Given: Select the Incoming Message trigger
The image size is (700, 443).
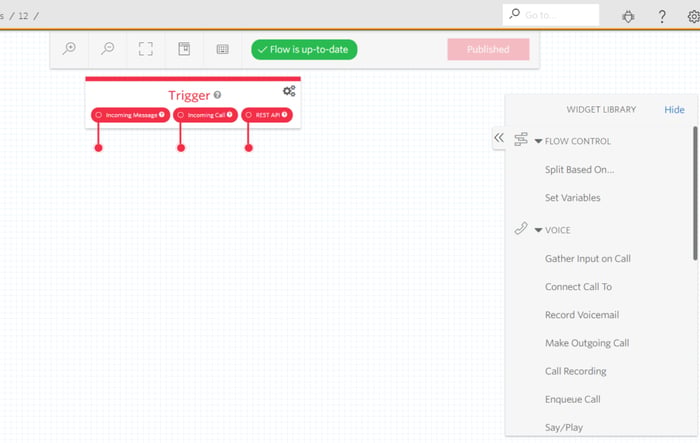Looking at the screenshot, I should click(130, 115).
